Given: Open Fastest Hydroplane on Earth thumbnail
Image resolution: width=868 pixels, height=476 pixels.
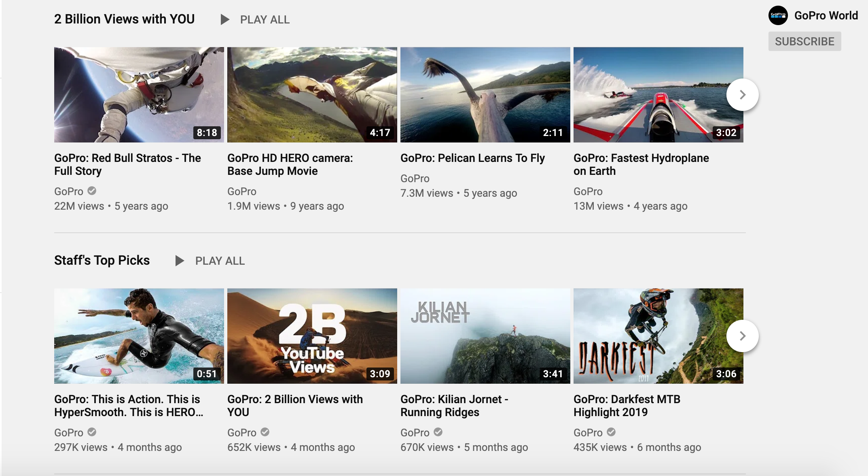Looking at the screenshot, I should [658, 95].
